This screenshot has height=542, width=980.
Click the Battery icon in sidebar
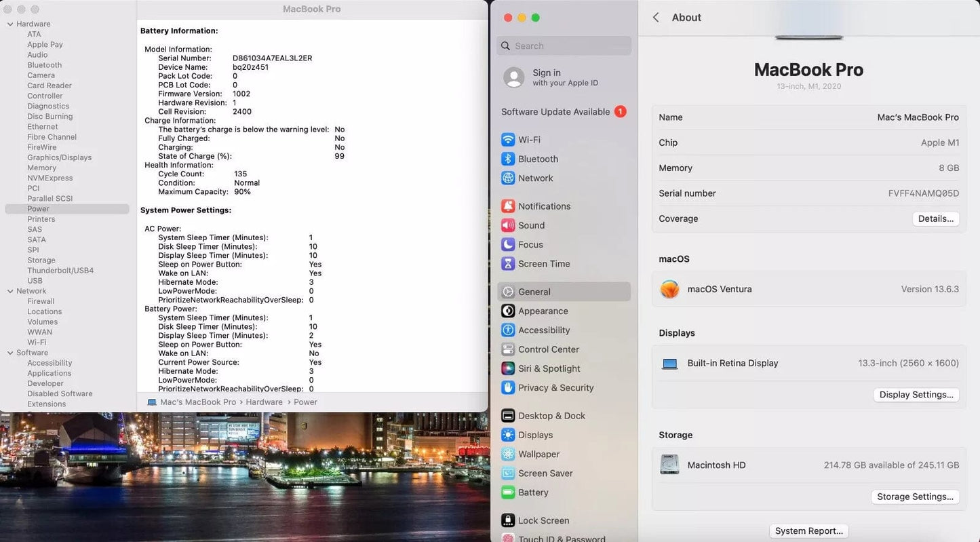508,492
